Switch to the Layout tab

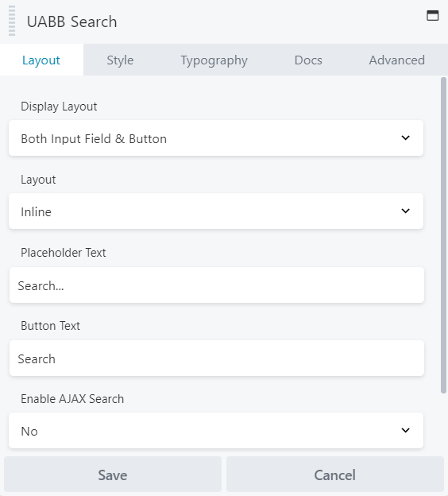[41, 60]
